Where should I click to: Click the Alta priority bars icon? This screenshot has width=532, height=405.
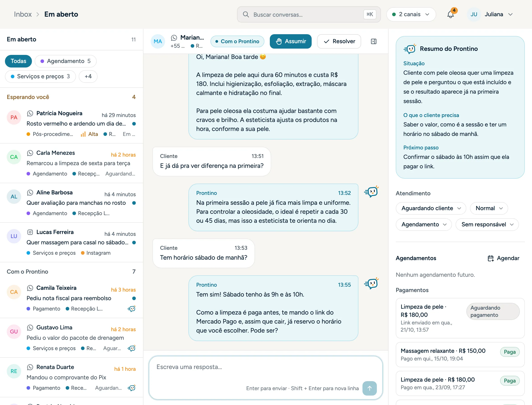point(83,134)
